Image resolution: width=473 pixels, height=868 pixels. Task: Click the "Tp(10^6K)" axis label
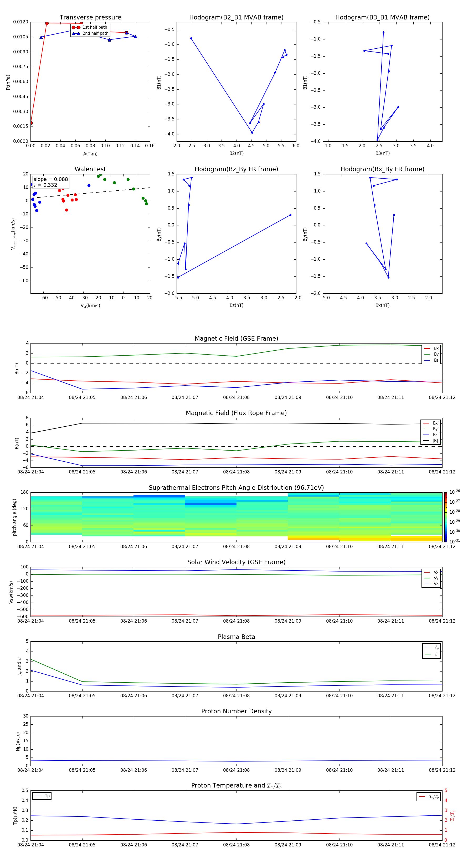pyautogui.click(x=15, y=815)
